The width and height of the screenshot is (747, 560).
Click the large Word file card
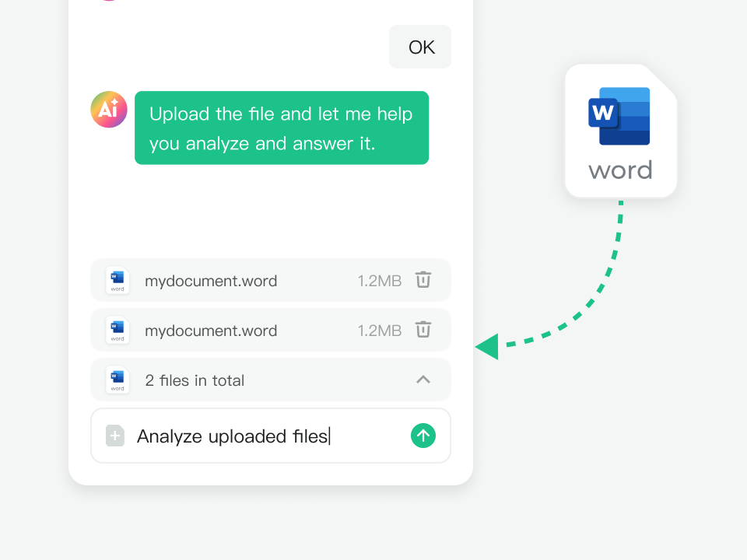tap(621, 131)
